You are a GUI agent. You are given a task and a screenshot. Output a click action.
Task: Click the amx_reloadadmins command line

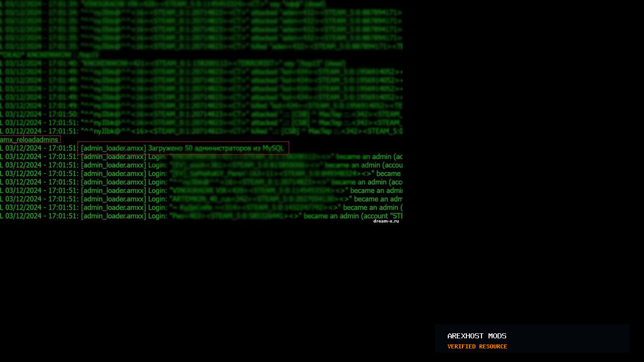point(30,140)
